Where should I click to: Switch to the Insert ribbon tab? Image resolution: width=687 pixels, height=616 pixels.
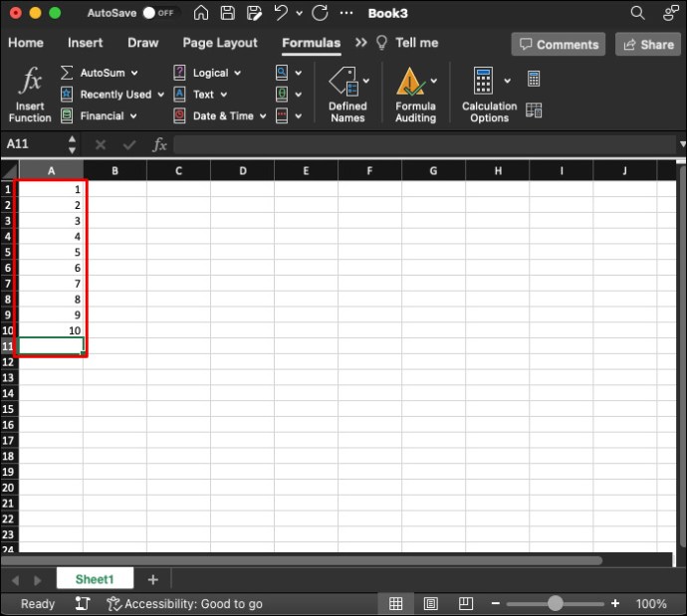click(x=85, y=43)
